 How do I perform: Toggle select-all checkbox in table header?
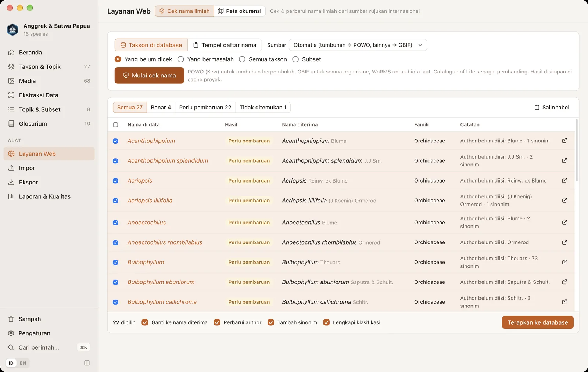[115, 124]
